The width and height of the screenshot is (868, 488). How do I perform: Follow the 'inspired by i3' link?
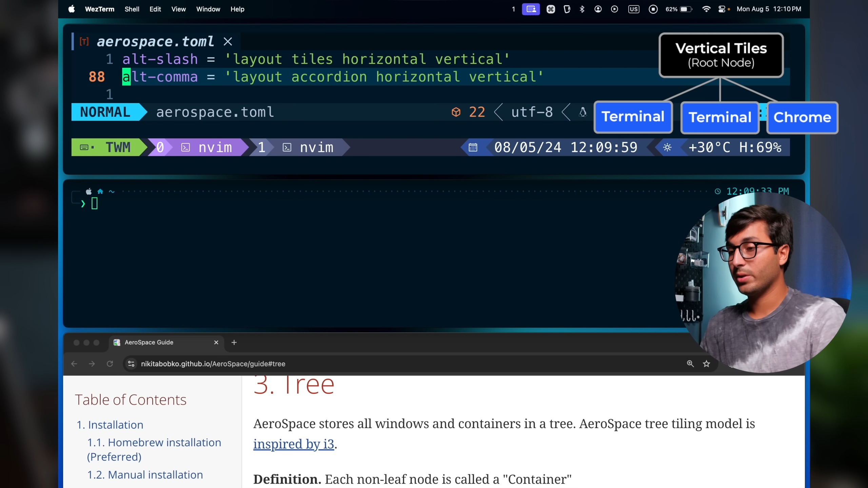(294, 444)
